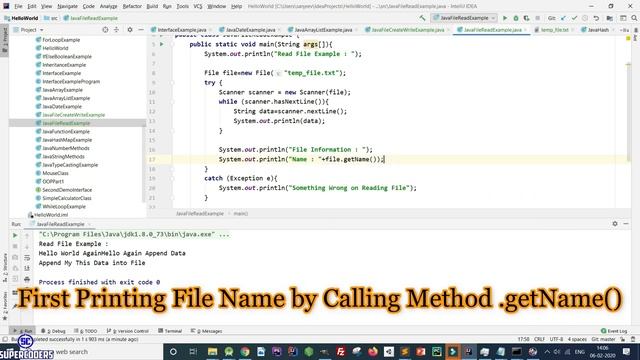Viewport: 640px width, 360px height.
Task: Click the src breadcrumb in navigation bar
Action: pos(51,18)
